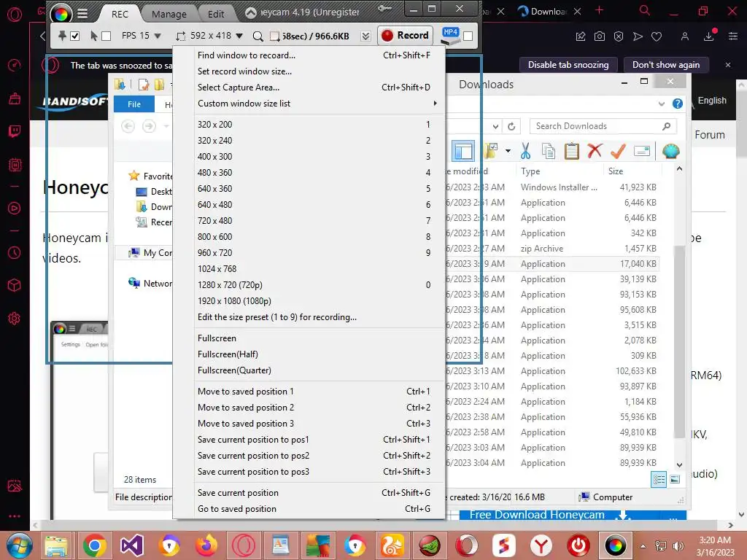Click the Search Downloads field
The image size is (747, 560).
pos(603,126)
